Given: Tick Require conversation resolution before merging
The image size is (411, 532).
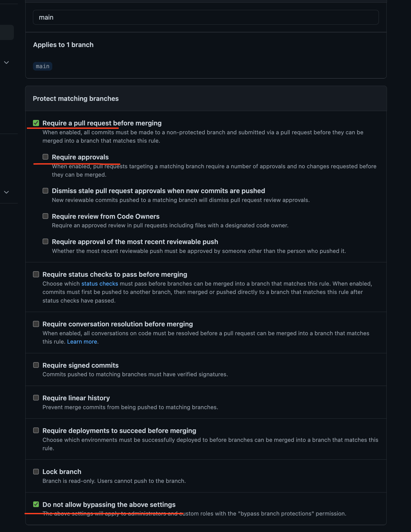Looking at the screenshot, I should pyautogui.click(x=36, y=324).
